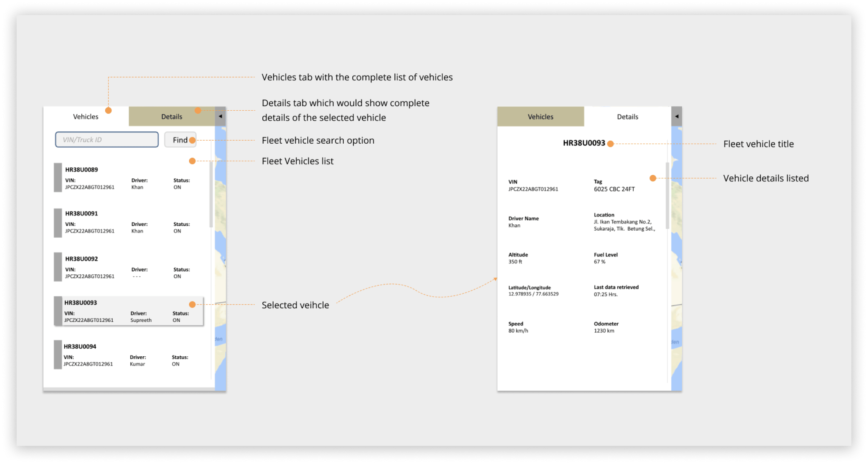Collapse left panel with arrow icon
The image size is (868, 464).
220,116
